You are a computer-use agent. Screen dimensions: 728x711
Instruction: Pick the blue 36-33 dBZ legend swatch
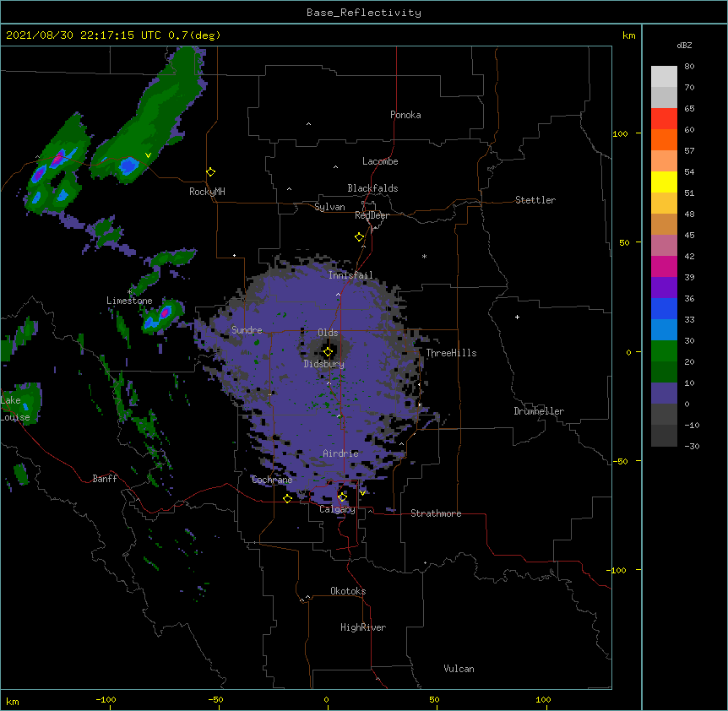pos(664,308)
